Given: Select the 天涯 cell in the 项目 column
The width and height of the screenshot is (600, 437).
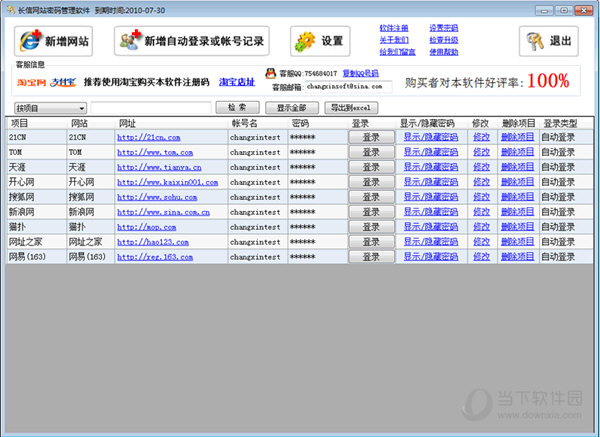Looking at the screenshot, I should [x=37, y=167].
